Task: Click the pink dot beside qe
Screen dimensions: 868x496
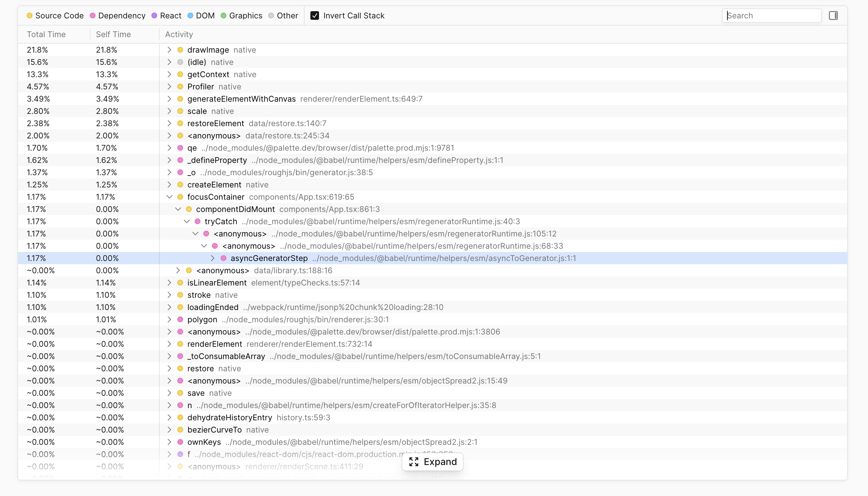Action: click(x=180, y=148)
